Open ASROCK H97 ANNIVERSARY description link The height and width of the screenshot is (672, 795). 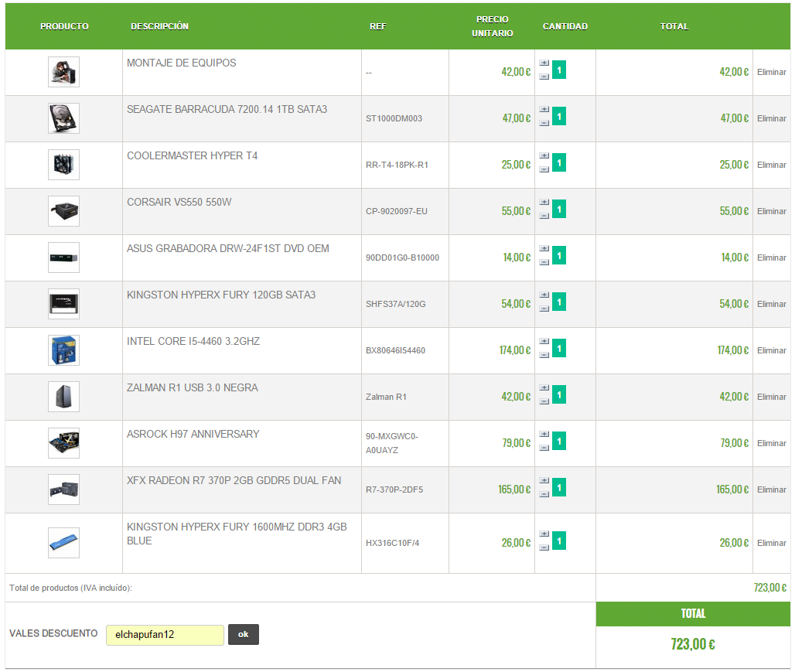[x=193, y=434]
